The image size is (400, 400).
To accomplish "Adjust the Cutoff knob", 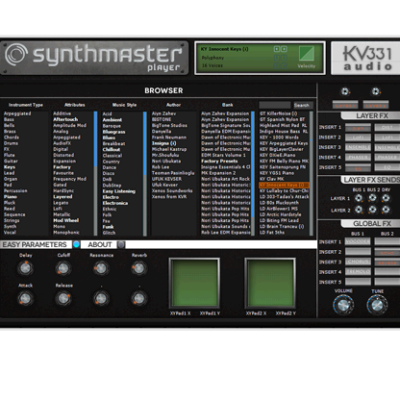I will (63, 268).
